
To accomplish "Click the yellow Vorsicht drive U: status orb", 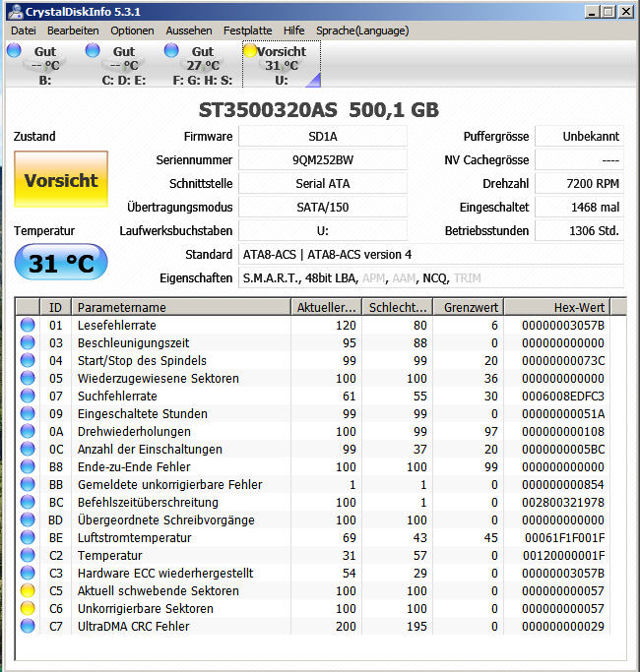I will (250, 51).
